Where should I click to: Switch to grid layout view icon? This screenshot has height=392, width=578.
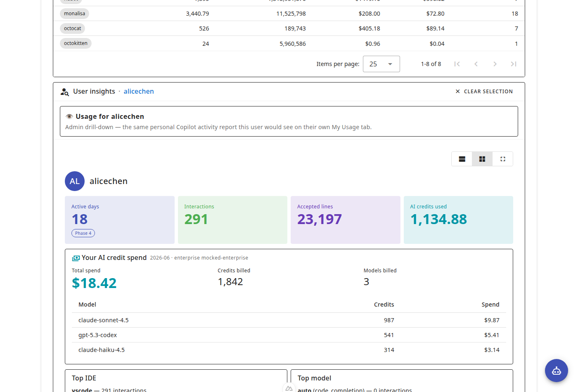pos(482,159)
